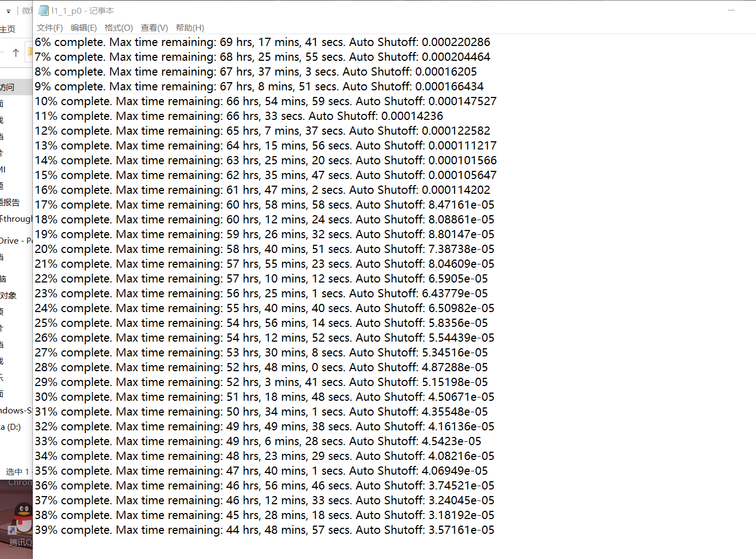Open the 查看(V) menu
This screenshot has height=559, width=756.
point(154,27)
